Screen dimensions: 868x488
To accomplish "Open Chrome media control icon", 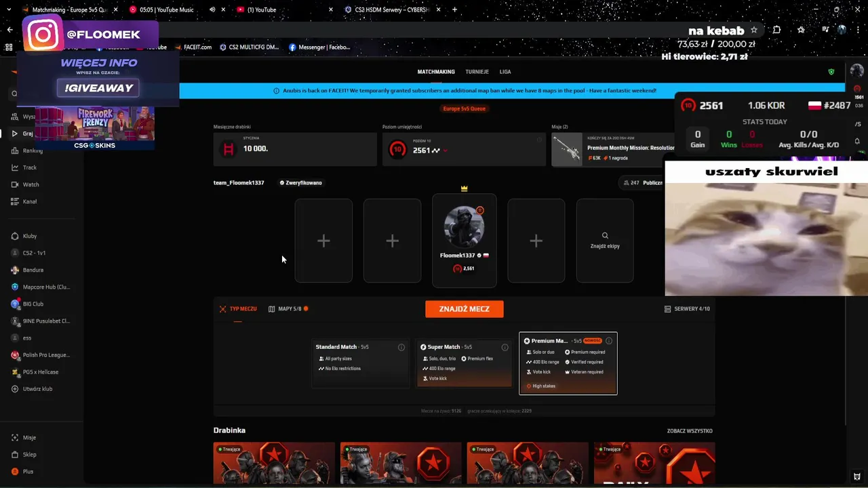I will [x=825, y=30].
